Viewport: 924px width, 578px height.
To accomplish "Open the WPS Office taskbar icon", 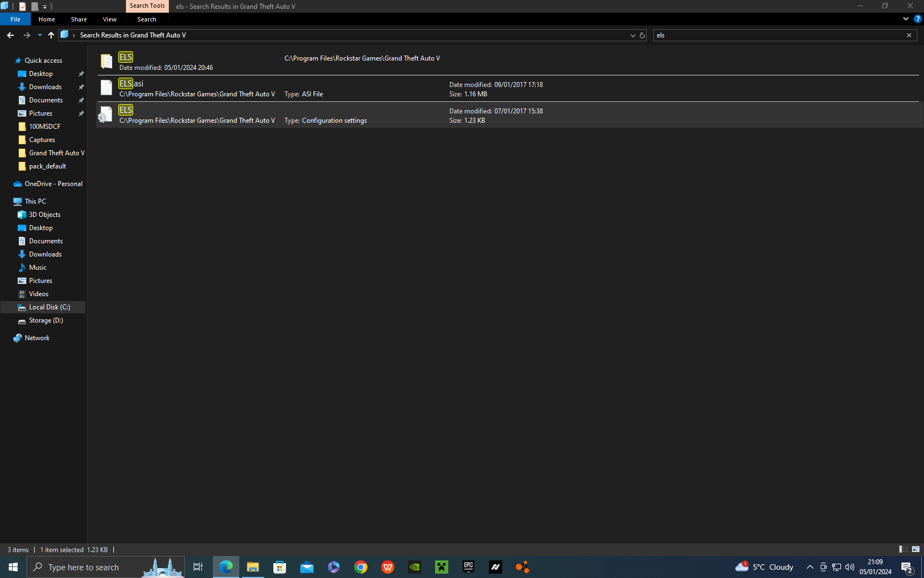I will click(388, 567).
